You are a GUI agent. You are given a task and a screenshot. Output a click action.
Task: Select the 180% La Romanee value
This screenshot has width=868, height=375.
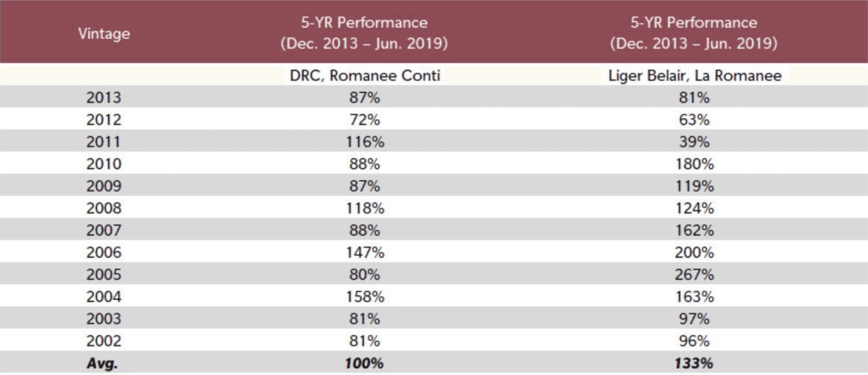[695, 164]
